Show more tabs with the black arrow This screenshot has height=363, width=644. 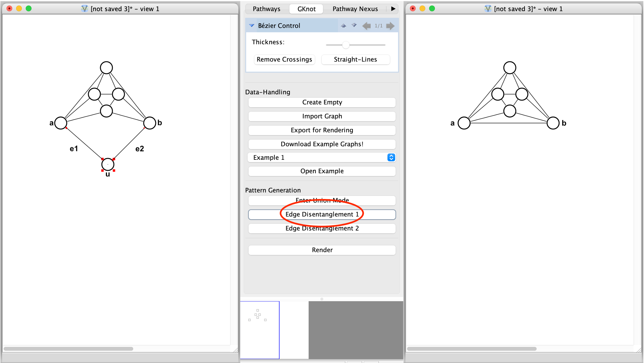[x=393, y=9]
